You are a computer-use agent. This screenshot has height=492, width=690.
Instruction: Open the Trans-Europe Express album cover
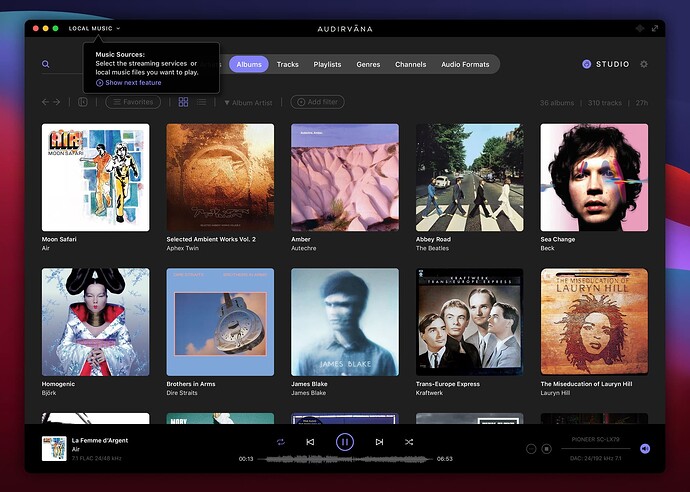pos(470,322)
